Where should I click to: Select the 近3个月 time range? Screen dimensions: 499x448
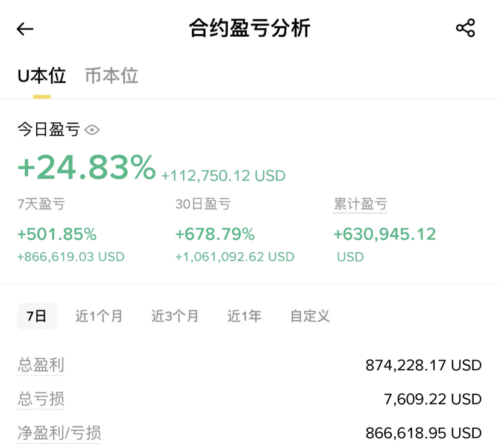[175, 316]
